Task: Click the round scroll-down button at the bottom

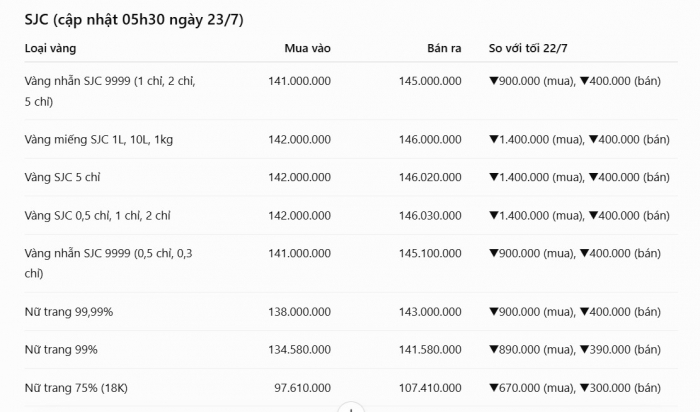Action: coord(351,407)
